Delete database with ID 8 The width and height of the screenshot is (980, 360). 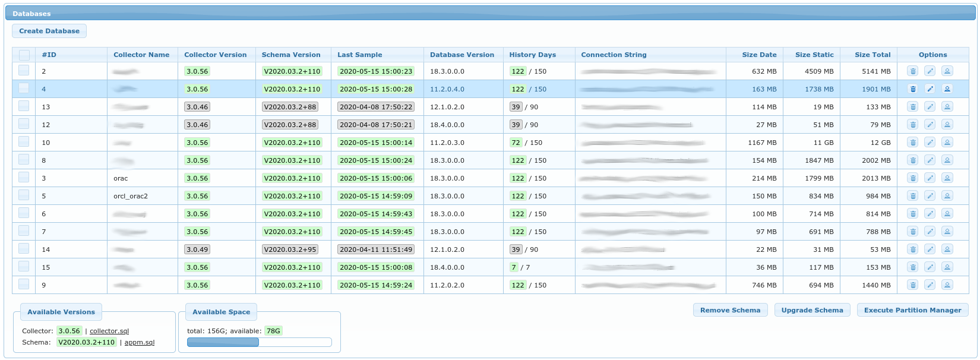(913, 160)
